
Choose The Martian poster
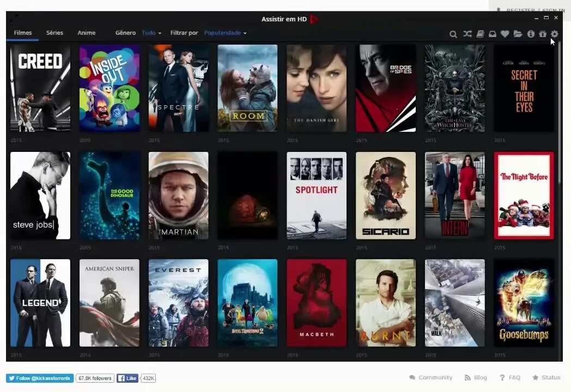[179, 195]
